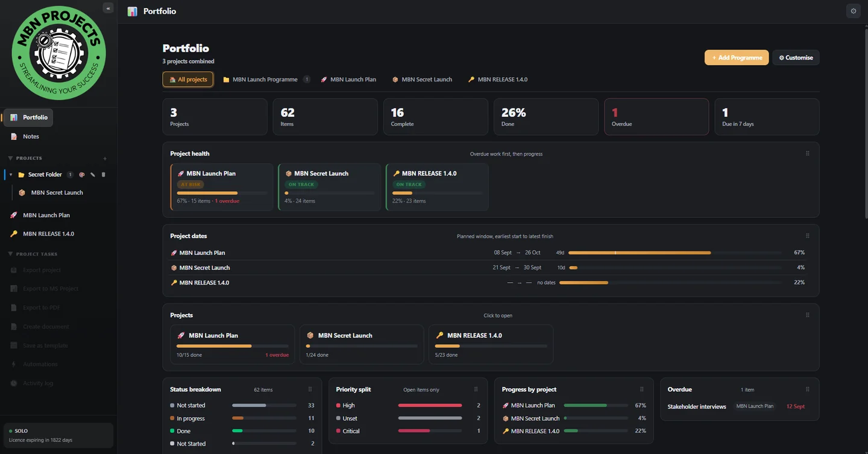Open settings via the top-right gear icon
868x454 pixels.
point(853,11)
